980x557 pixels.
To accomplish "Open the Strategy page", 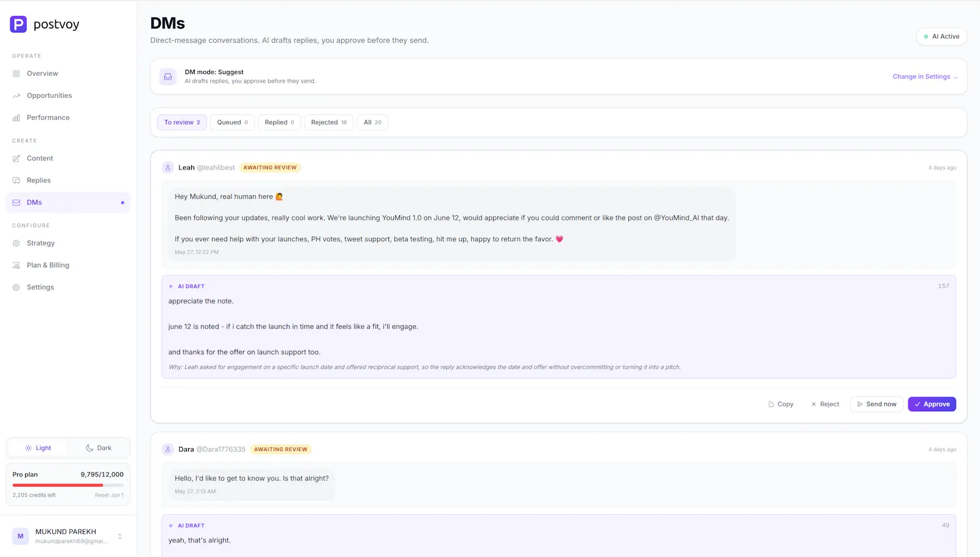I will coord(68,243).
